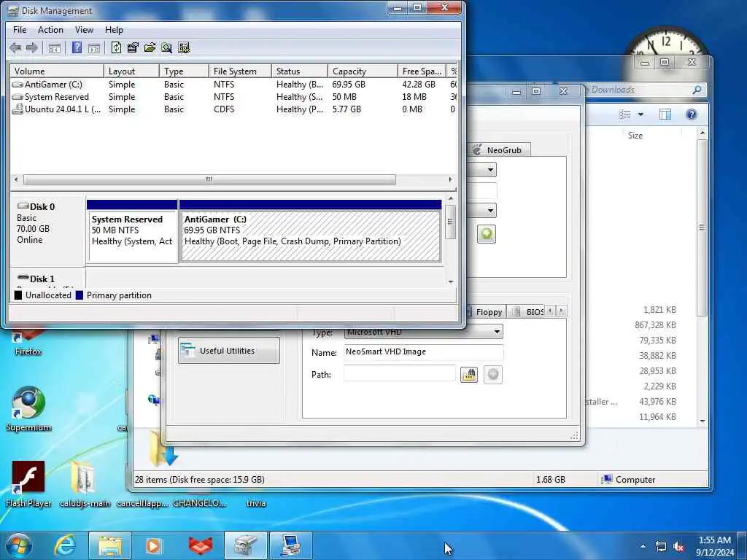747x560 pixels.
Task: Click the Disk Management taskbar button
Action: point(246,545)
